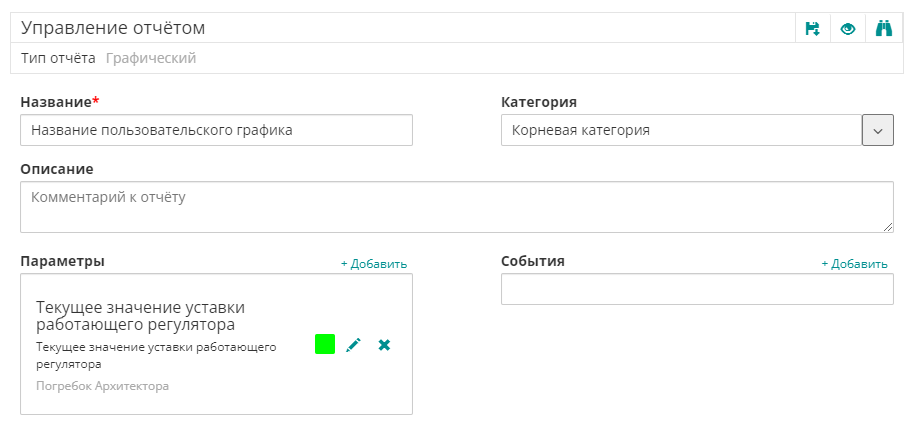
Task: Click the binoculars search icon
Action: (883, 29)
